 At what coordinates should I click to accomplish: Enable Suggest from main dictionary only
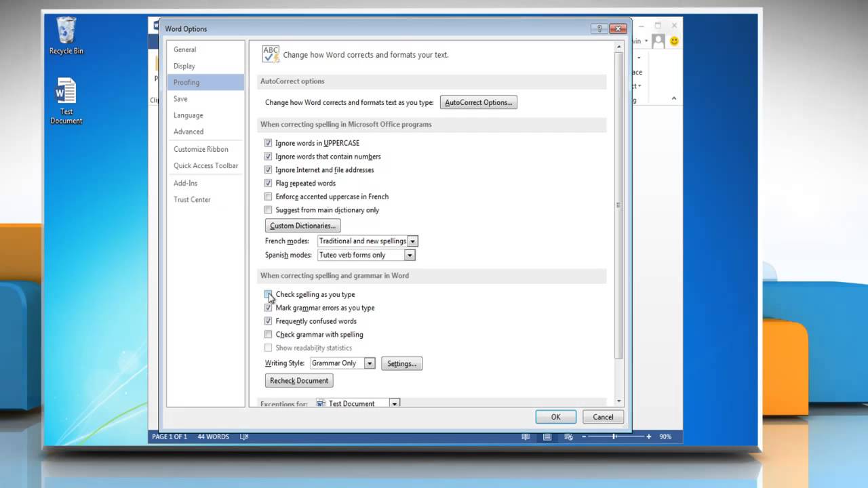[269, 210]
